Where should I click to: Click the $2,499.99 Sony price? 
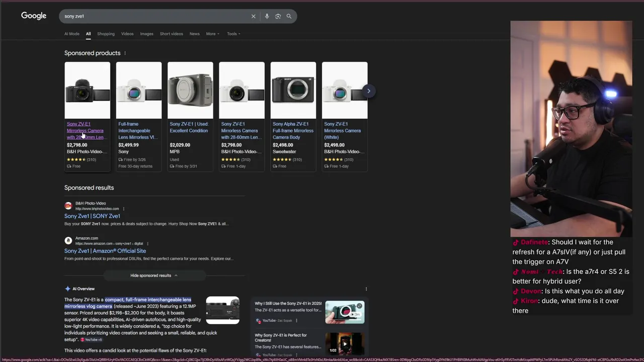(129, 145)
